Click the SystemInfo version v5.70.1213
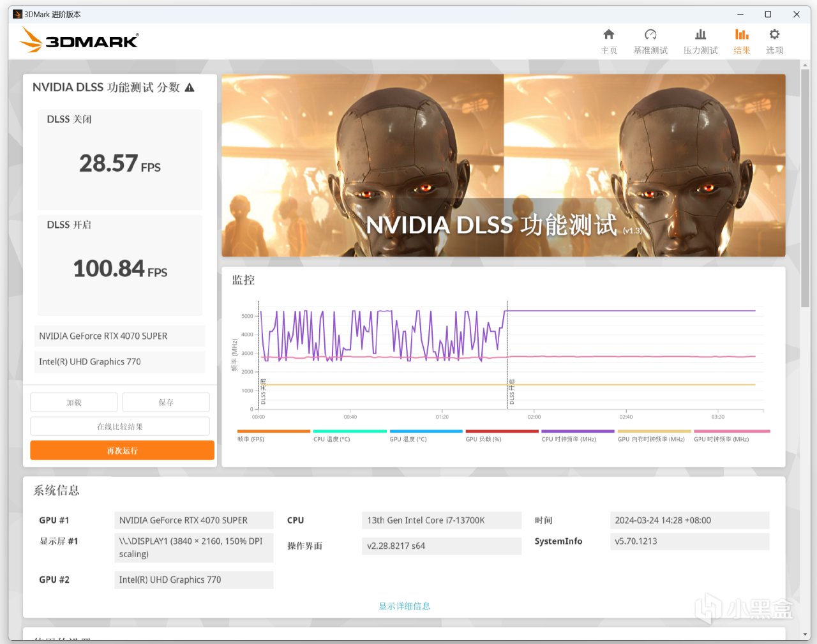817x644 pixels. [690, 541]
